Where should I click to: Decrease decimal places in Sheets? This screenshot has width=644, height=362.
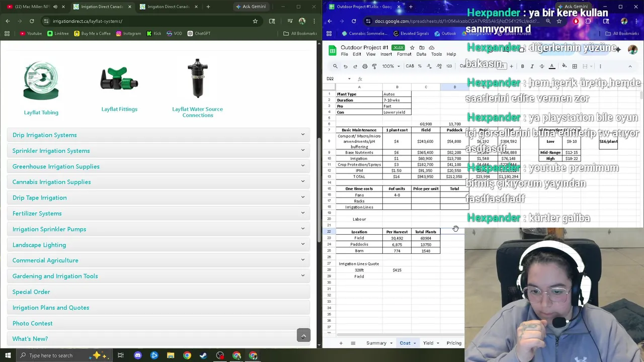click(429, 66)
